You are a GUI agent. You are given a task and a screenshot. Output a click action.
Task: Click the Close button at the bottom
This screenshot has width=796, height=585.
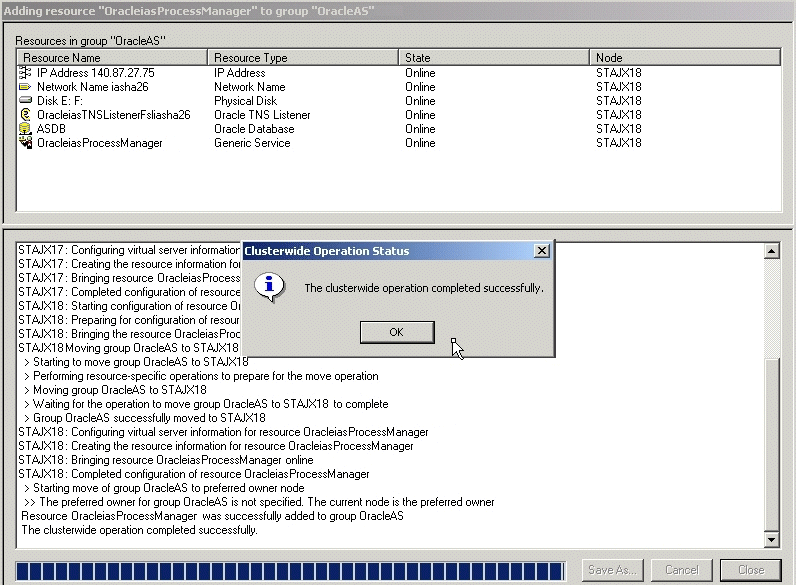pyautogui.click(x=751, y=570)
